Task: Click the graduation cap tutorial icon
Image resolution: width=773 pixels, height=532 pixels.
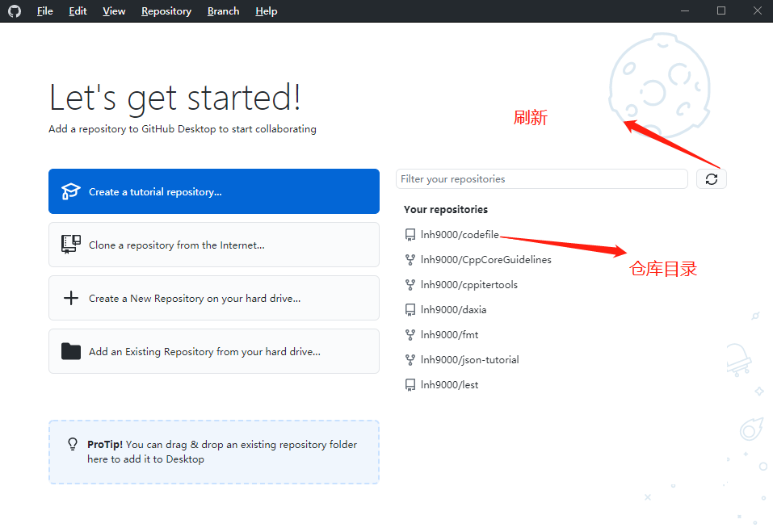Action: click(70, 191)
